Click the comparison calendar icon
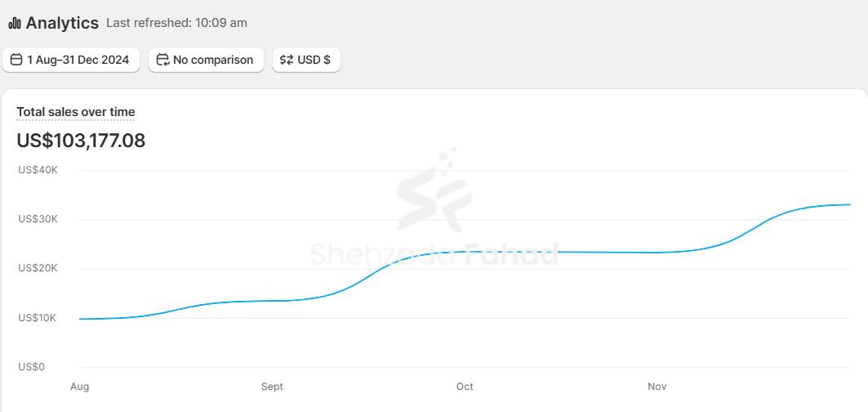 162,60
